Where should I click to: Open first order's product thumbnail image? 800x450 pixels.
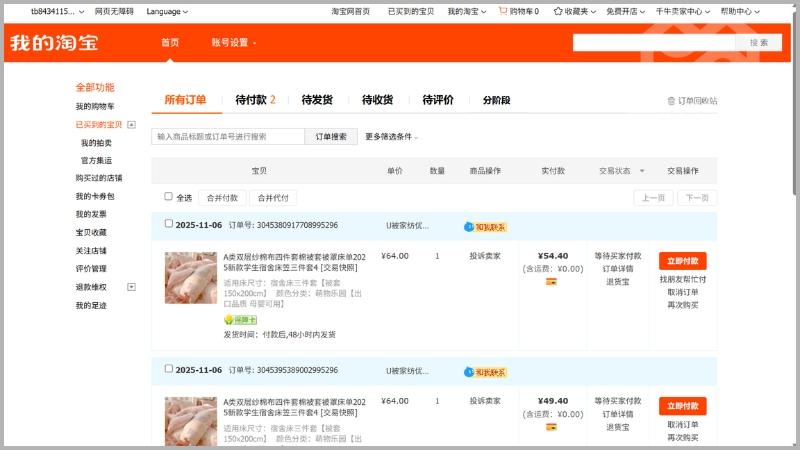point(190,278)
